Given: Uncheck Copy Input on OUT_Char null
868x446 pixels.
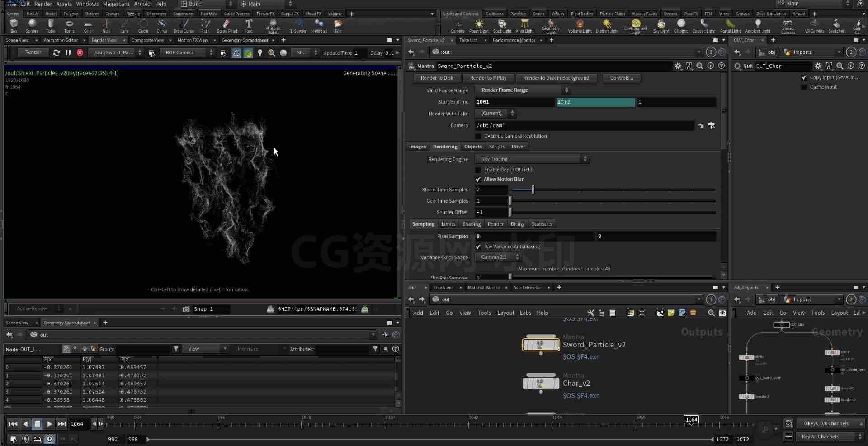Looking at the screenshot, I should [804, 77].
